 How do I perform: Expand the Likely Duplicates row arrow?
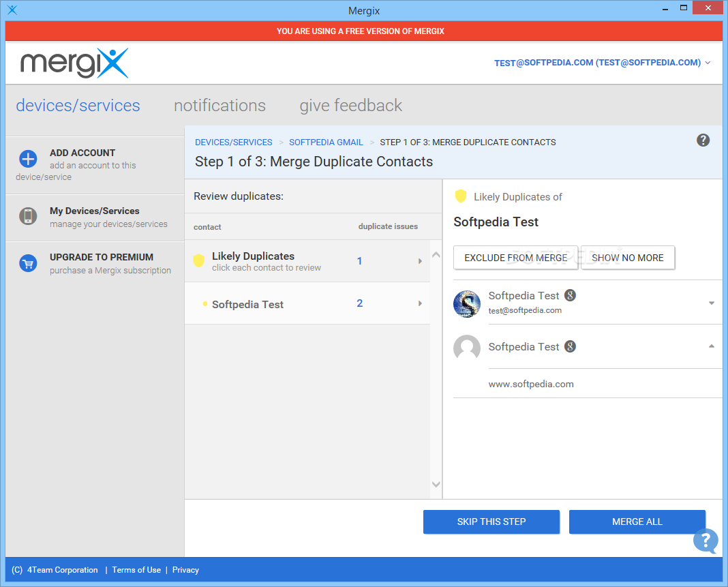(x=420, y=261)
